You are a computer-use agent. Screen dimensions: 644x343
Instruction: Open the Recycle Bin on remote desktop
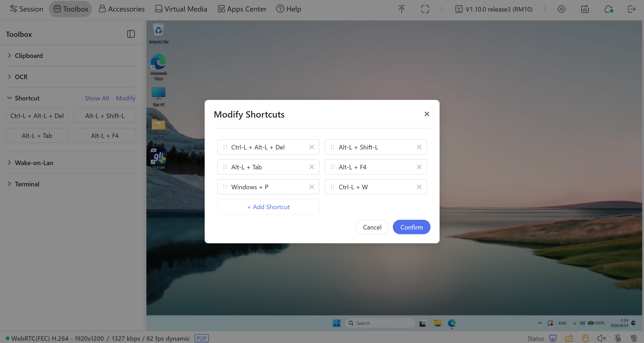tap(159, 33)
